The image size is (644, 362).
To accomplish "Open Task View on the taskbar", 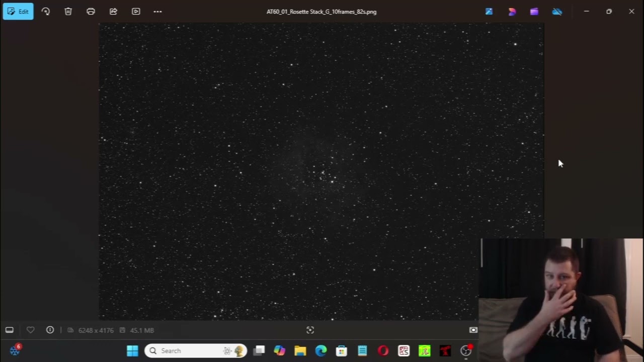I will click(x=259, y=351).
